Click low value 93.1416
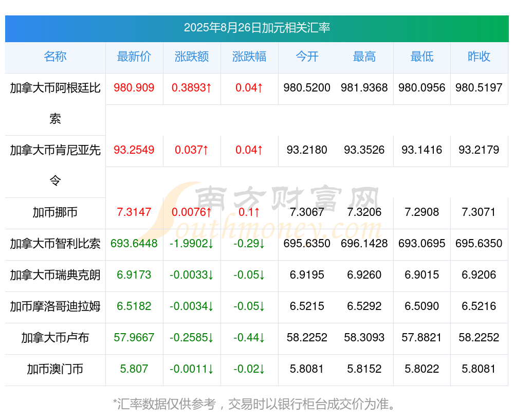Screen dimensions: 514x420 click(x=422, y=150)
